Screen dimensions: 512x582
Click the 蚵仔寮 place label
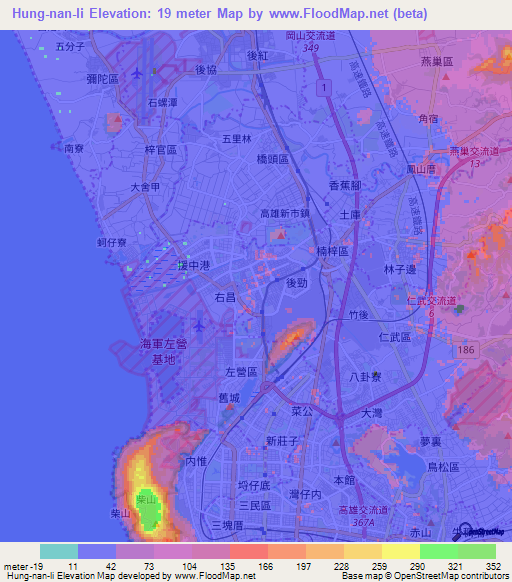pos(112,242)
